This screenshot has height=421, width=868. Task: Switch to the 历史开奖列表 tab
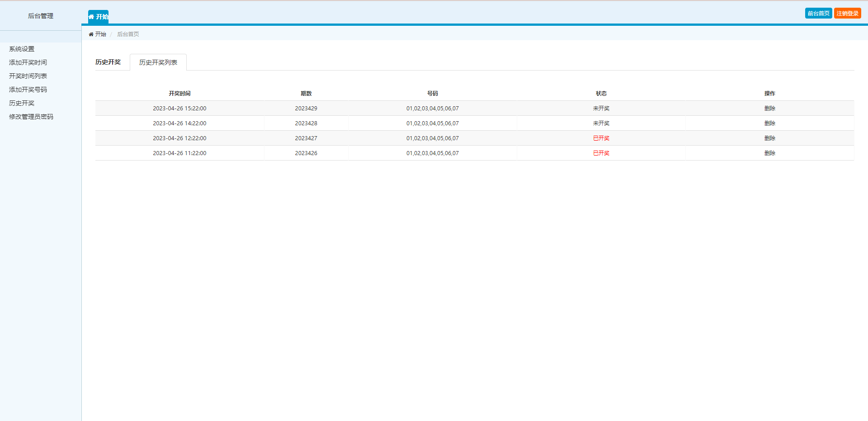[x=158, y=62]
